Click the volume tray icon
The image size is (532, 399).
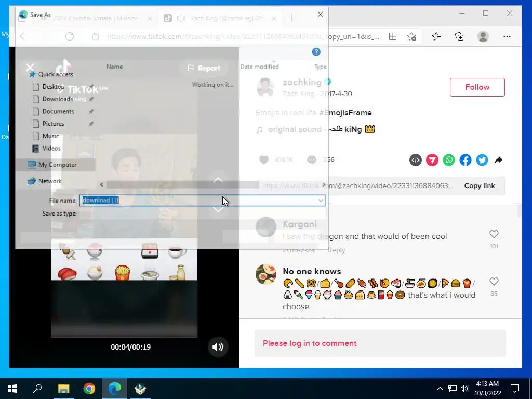464,389
